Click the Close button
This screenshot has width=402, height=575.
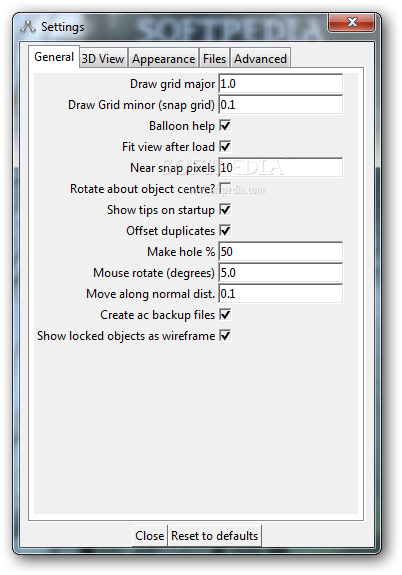(x=150, y=536)
